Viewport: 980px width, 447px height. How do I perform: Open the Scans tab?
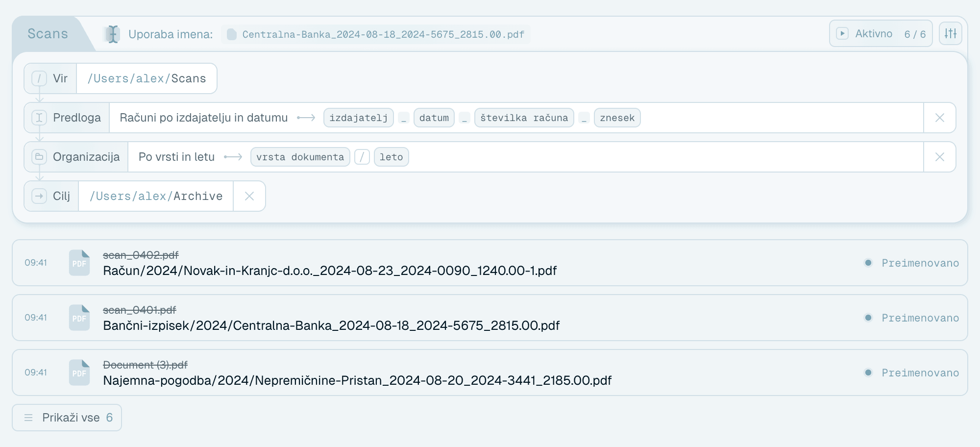(x=48, y=34)
